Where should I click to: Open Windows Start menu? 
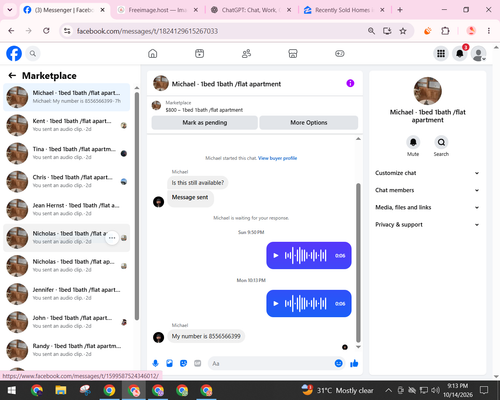pos(12,390)
